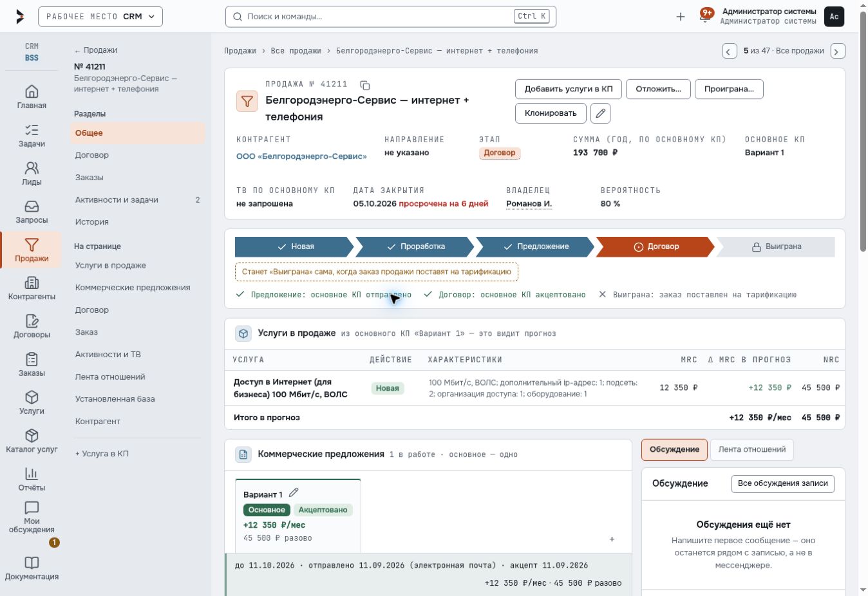This screenshot has width=868, height=596.
Task: Open Мои обсуждения in the sidebar
Action: click(x=32, y=517)
